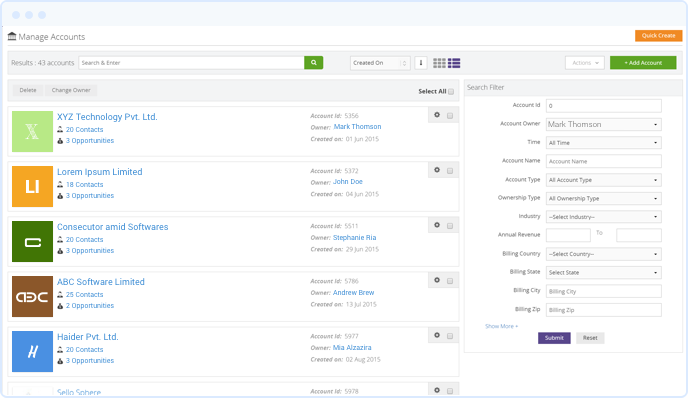Viewport: 688px width, 398px height.
Task: Open the Select State dropdown
Action: tap(603, 273)
